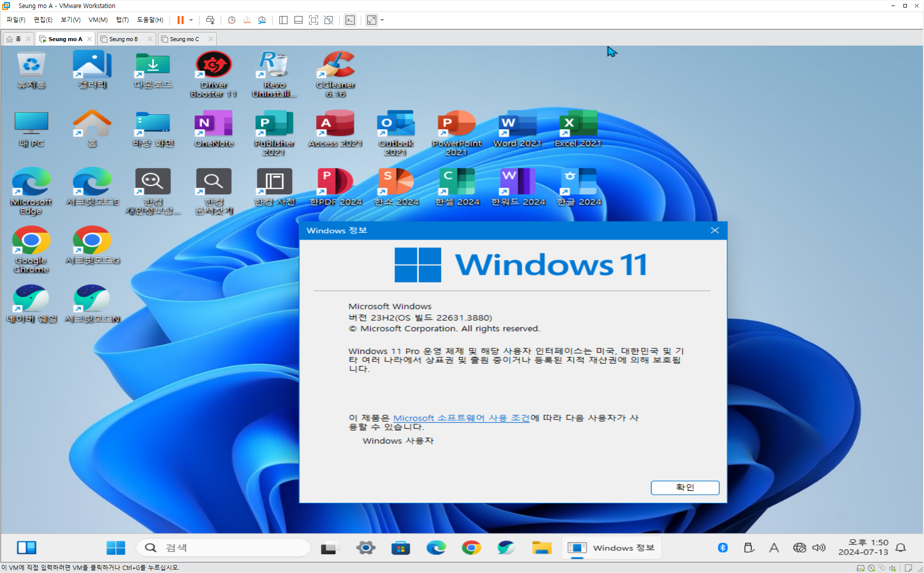Enter VMware full screen mode
The height and width of the screenshot is (573, 924).
pyautogui.click(x=314, y=20)
